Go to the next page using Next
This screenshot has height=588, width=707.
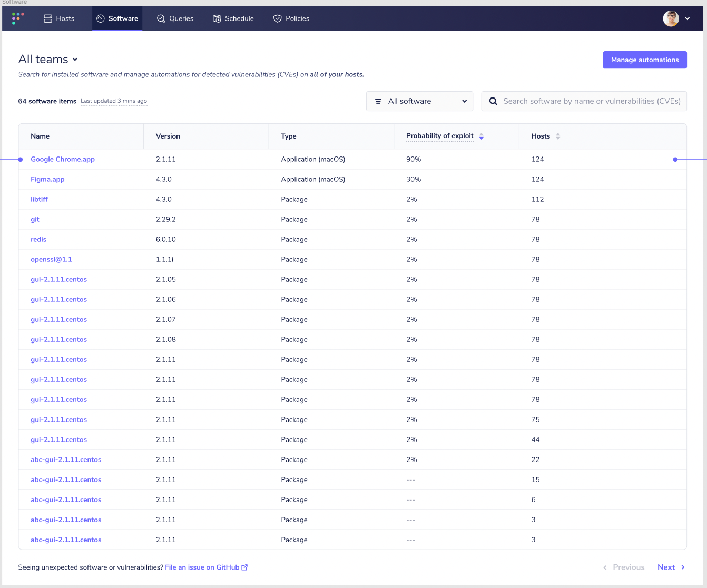[x=666, y=567]
